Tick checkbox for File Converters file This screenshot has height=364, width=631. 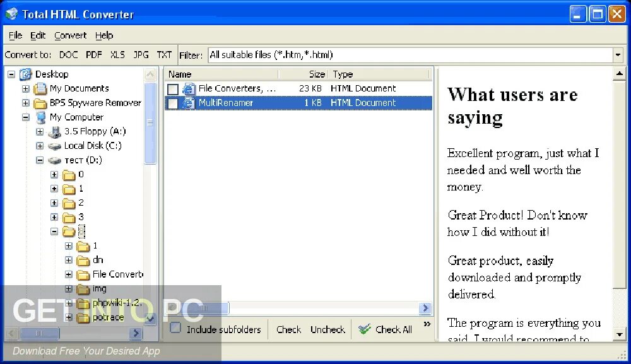coord(173,89)
